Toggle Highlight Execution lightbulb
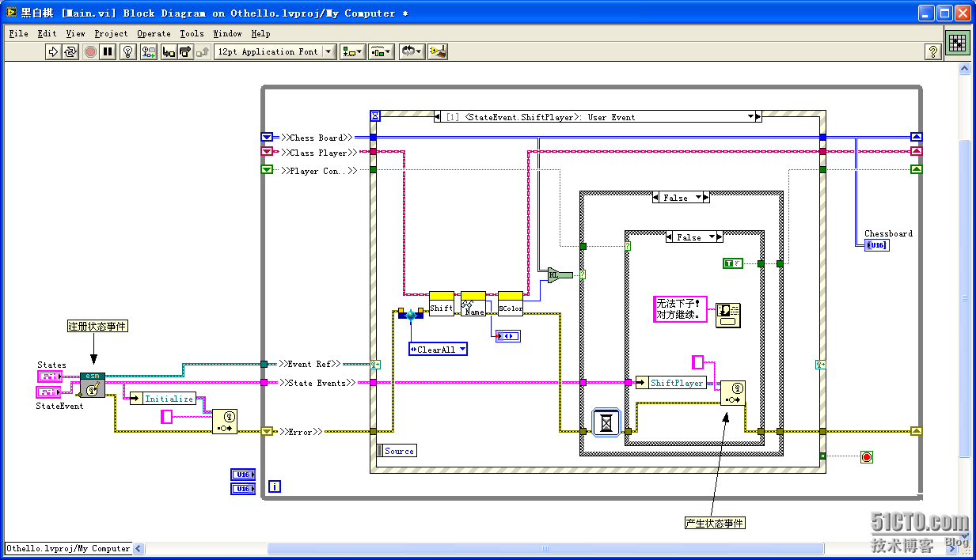Screen dimensions: 976x560 point(128,51)
